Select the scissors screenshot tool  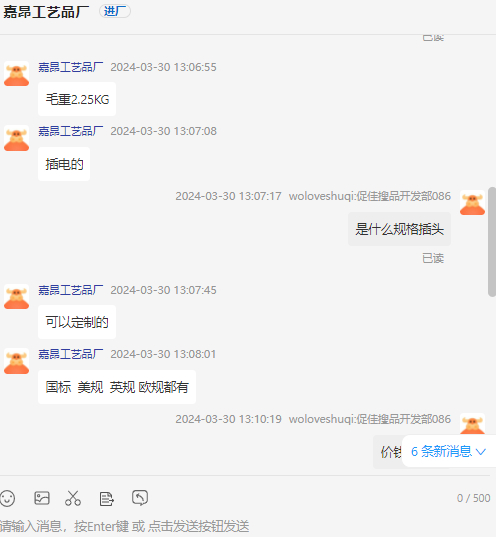tap(73, 498)
